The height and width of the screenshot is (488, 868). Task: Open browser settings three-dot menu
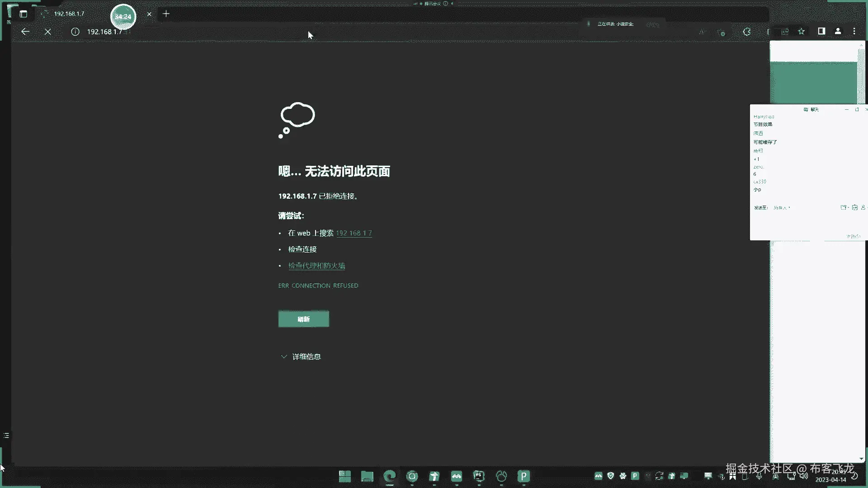pyautogui.click(x=854, y=31)
